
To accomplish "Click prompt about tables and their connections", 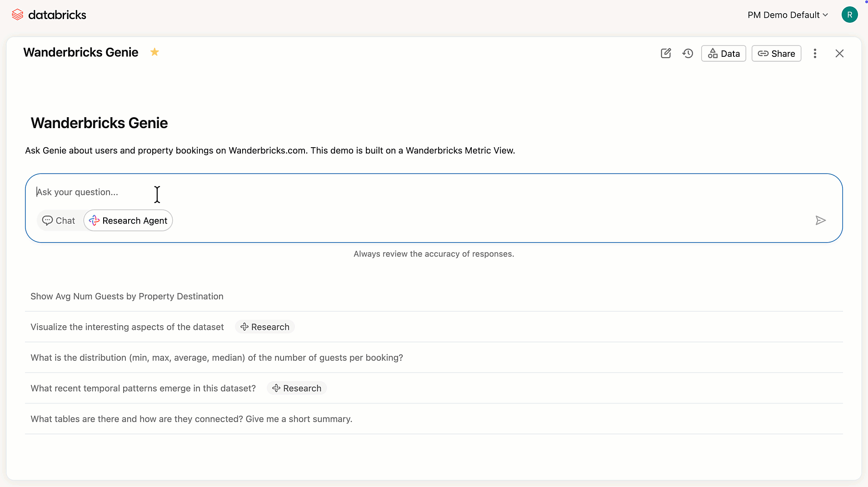I will pos(191,418).
